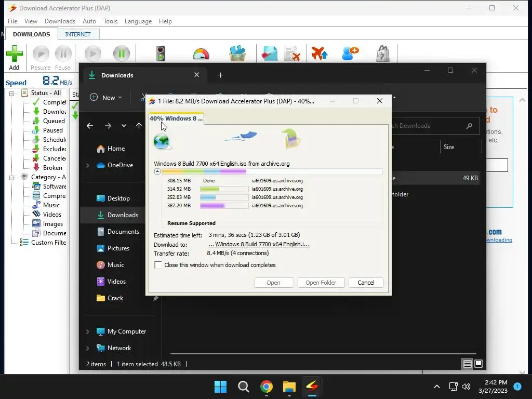The height and width of the screenshot is (399, 532).
Task: Click the overall multicolor download progress bar
Action: point(272,171)
